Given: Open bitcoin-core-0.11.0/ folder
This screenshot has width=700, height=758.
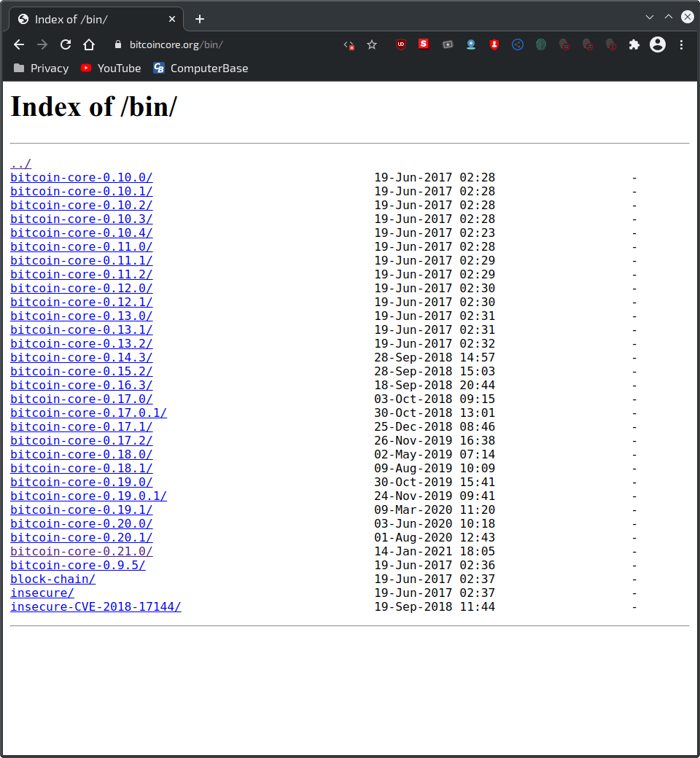Looking at the screenshot, I should [x=81, y=246].
